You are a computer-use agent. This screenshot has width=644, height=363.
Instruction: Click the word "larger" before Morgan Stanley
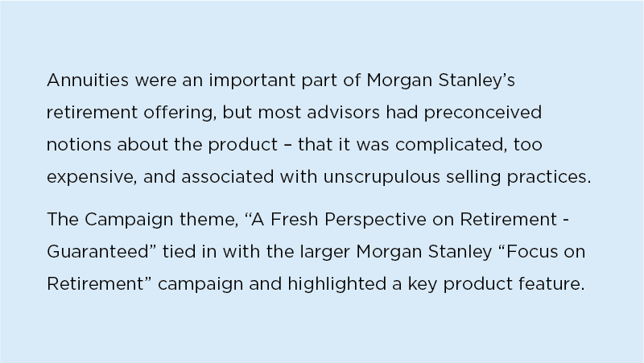point(325,253)
